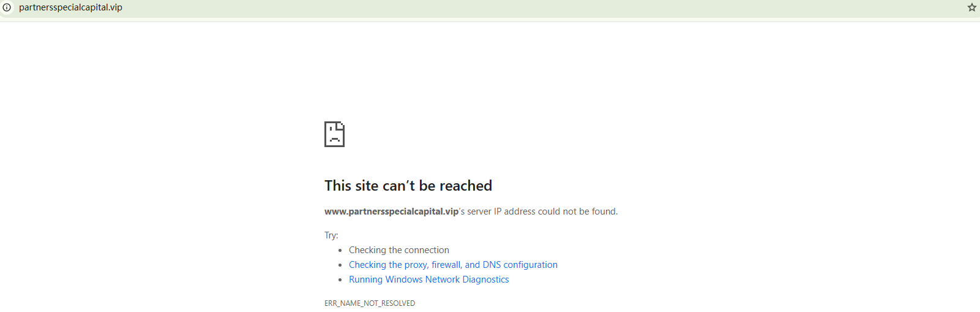Click the bullet before Network Diagnostics link

340,280
